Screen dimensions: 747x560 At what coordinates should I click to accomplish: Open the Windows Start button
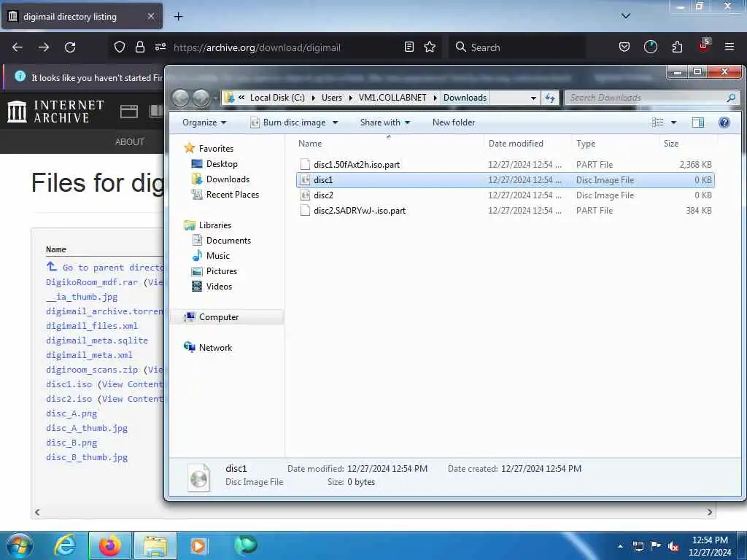click(20, 545)
